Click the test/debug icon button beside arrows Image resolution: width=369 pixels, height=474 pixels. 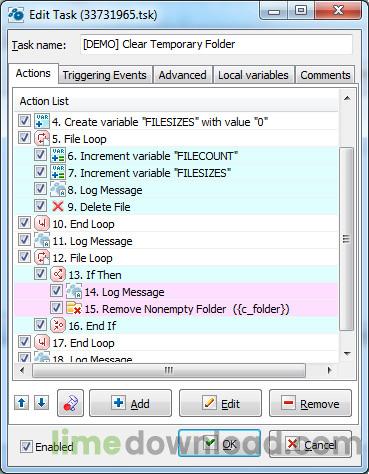coord(70,403)
